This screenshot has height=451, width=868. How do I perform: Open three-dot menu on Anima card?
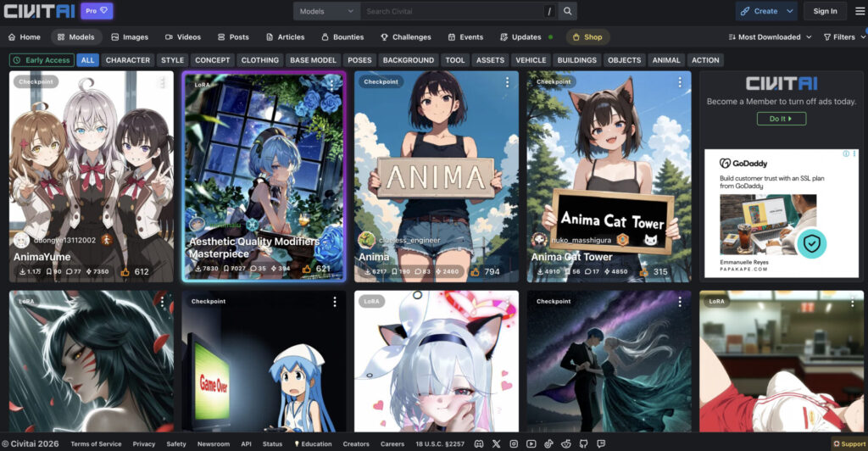click(x=507, y=82)
